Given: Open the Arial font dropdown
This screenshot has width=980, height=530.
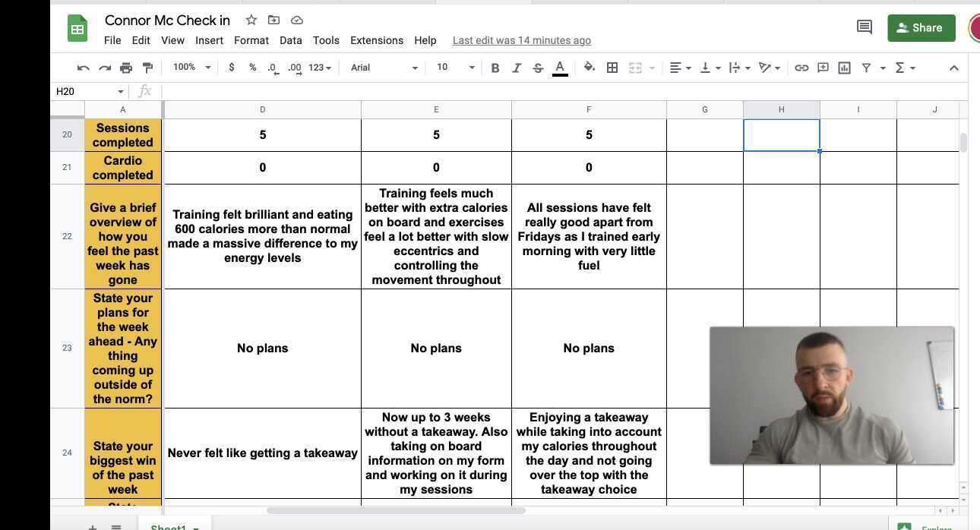Looking at the screenshot, I should click(x=384, y=68).
